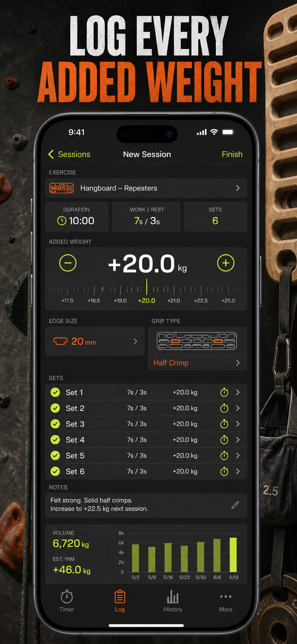The width and height of the screenshot is (297, 644).
Task: Change the Sets count 6
Action: pyautogui.click(x=215, y=221)
